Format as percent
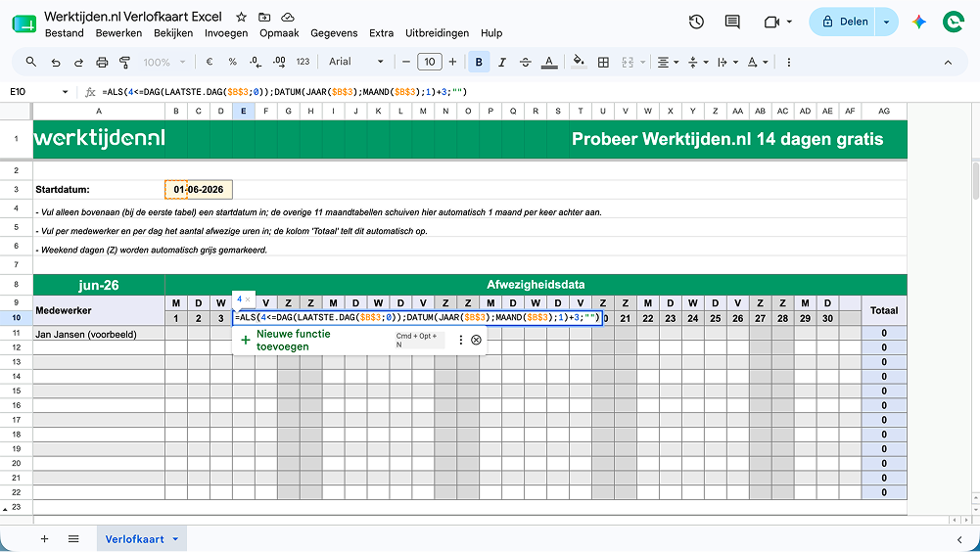Screen dimensions: 980x552 coord(232,62)
